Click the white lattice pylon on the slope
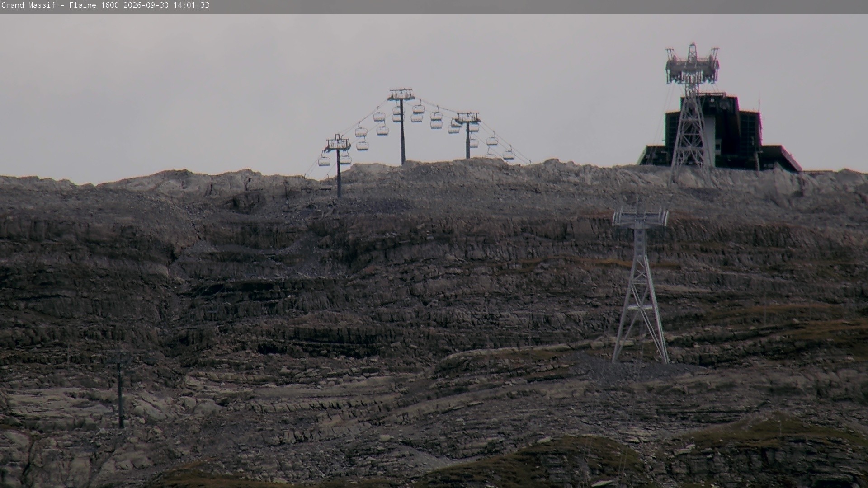 640,286
